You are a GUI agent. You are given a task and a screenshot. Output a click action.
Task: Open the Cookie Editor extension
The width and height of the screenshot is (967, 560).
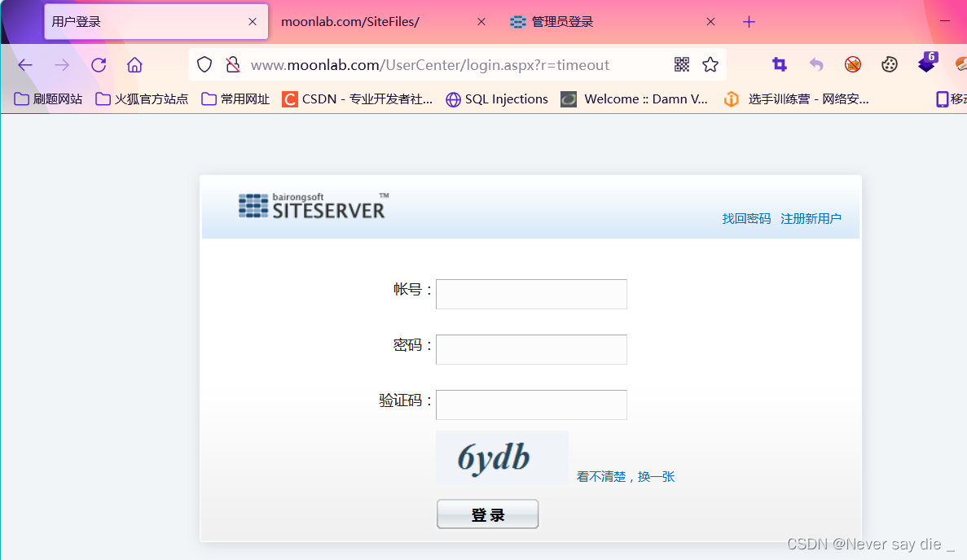pyautogui.click(x=889, y=64)
